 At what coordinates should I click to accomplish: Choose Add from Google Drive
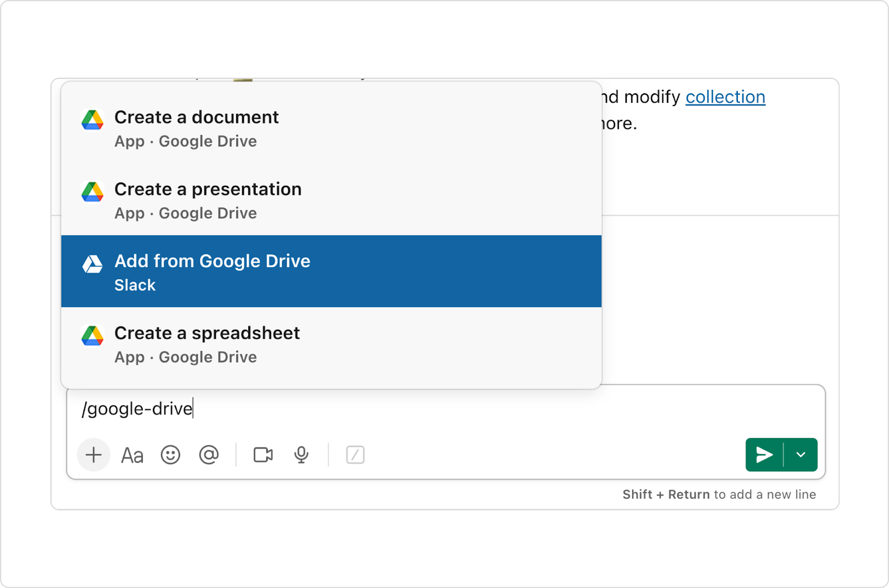coord(331,271)
